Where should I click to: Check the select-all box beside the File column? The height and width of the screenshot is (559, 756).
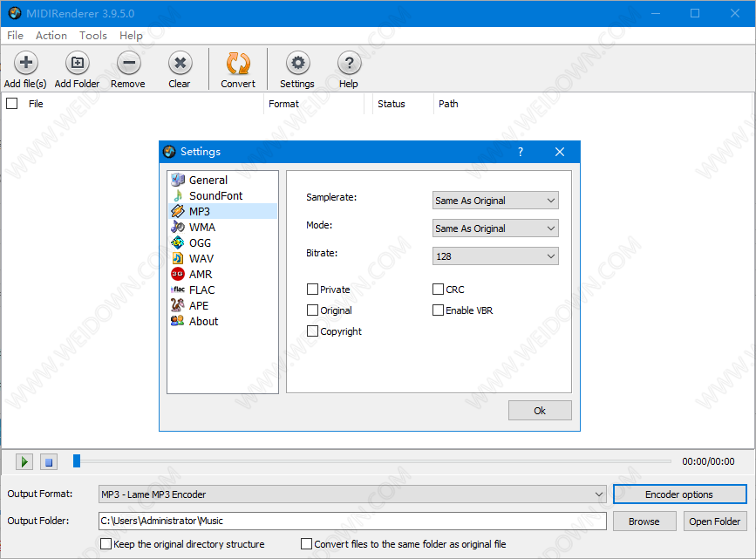tap(12, 104)
